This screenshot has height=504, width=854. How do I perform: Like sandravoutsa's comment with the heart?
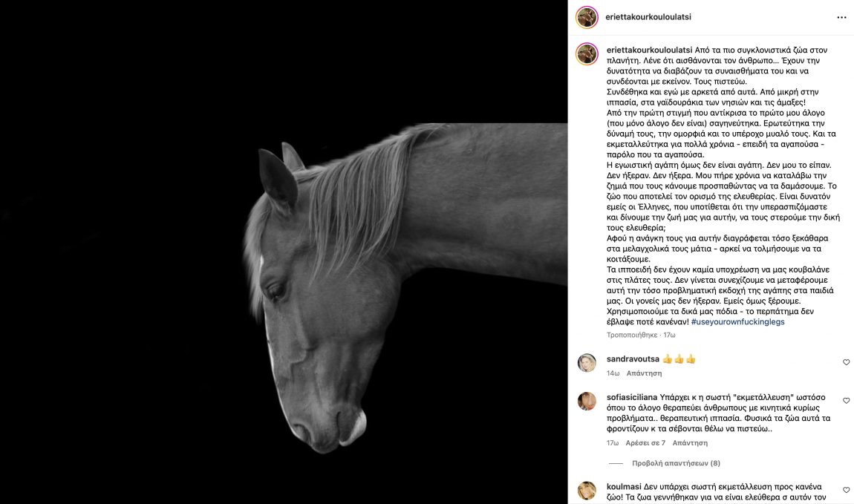[846, 362]
